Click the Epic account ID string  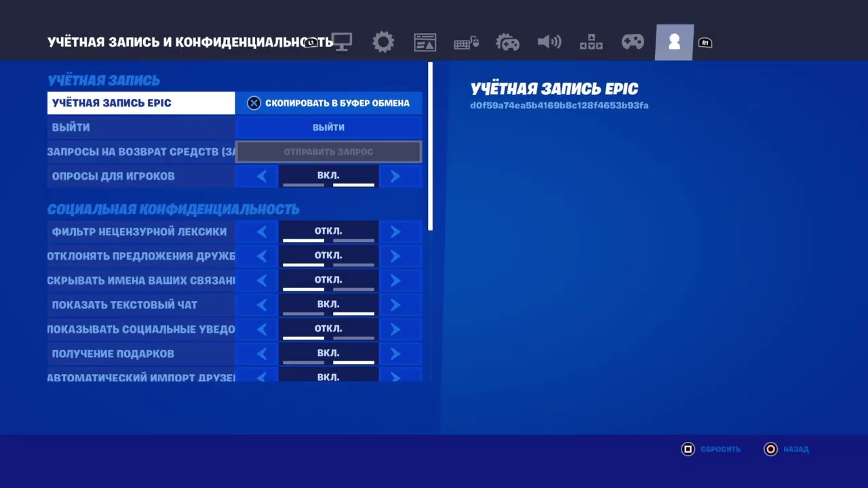coord(559,106)
